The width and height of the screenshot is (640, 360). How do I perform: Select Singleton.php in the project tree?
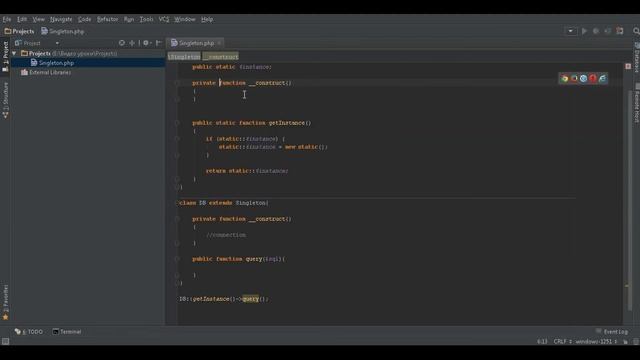click(56, 63)
